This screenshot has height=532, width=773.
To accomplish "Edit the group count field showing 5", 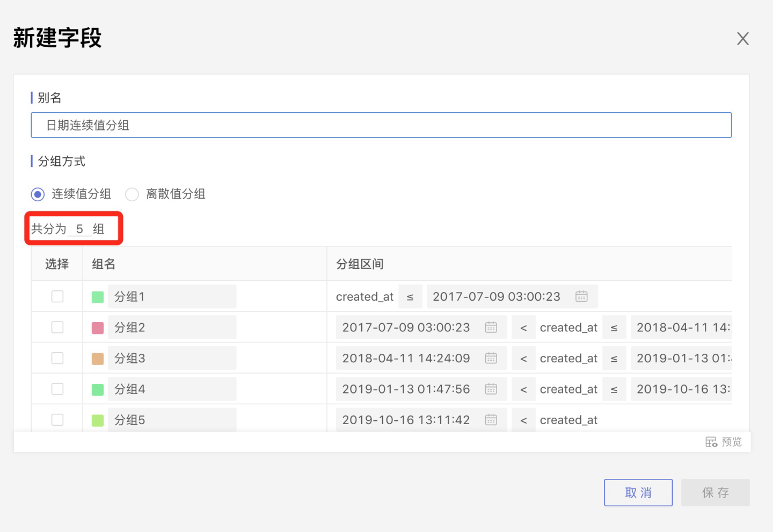I will pyautogui.click(x=79, y=229).
